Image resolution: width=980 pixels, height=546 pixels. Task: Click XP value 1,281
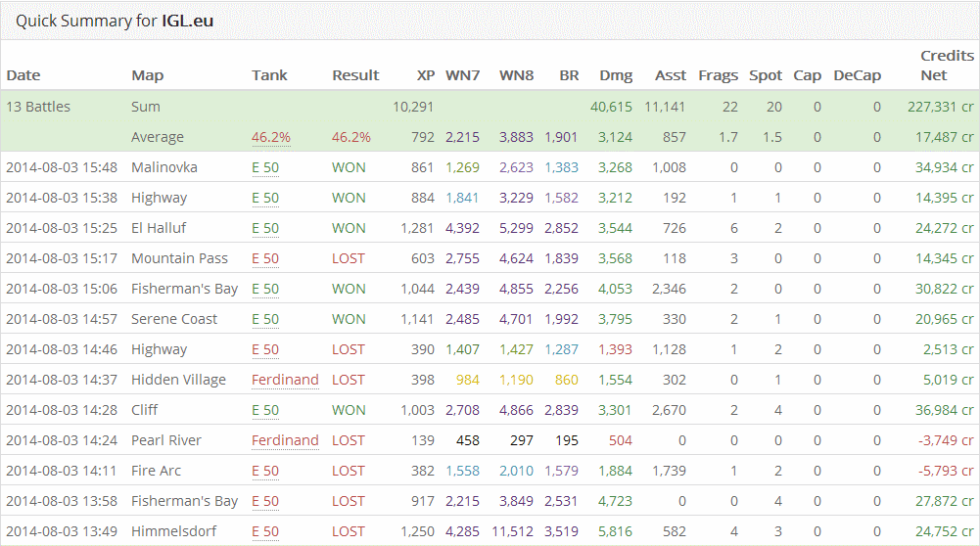click(417, 228)
